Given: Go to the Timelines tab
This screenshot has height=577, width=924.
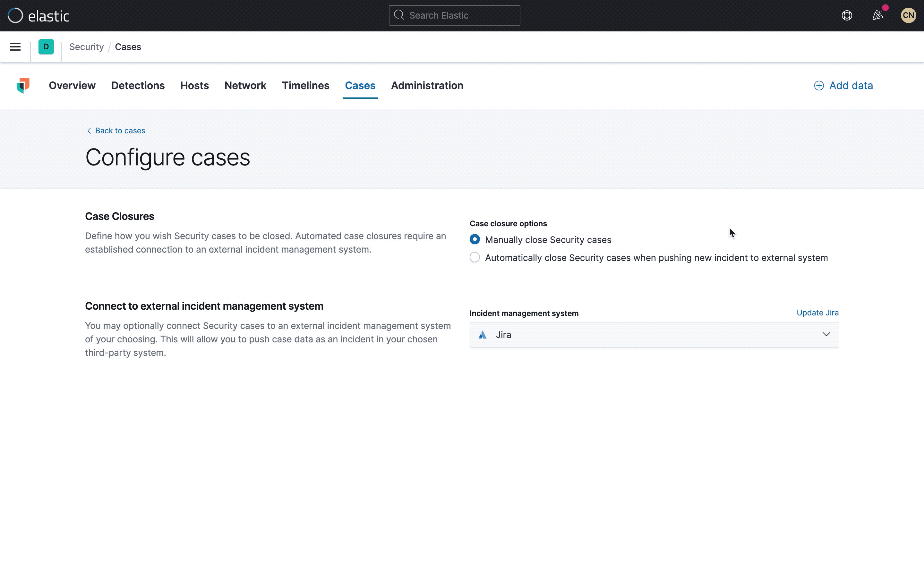Looking at the screenshot, I should click(x=305, y=86).
